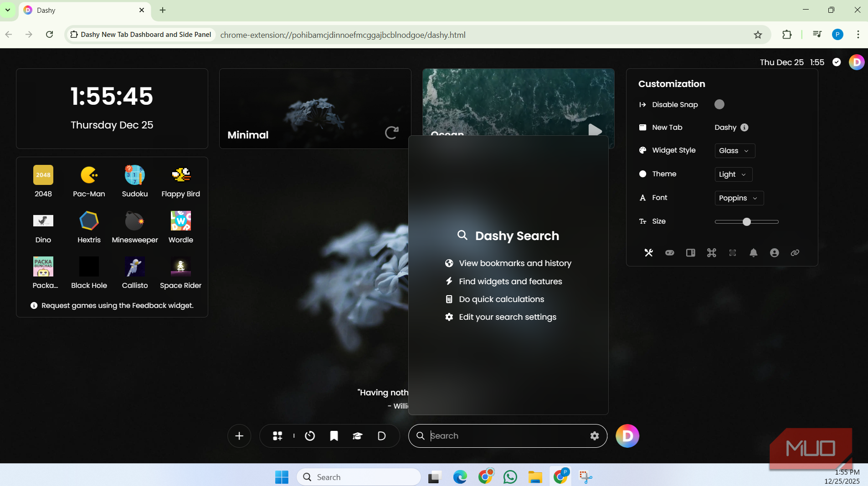Open the Widget Style Glass dropdown
Image resolution: width=868 pixels, height=486 pixels.
[734, 151]
